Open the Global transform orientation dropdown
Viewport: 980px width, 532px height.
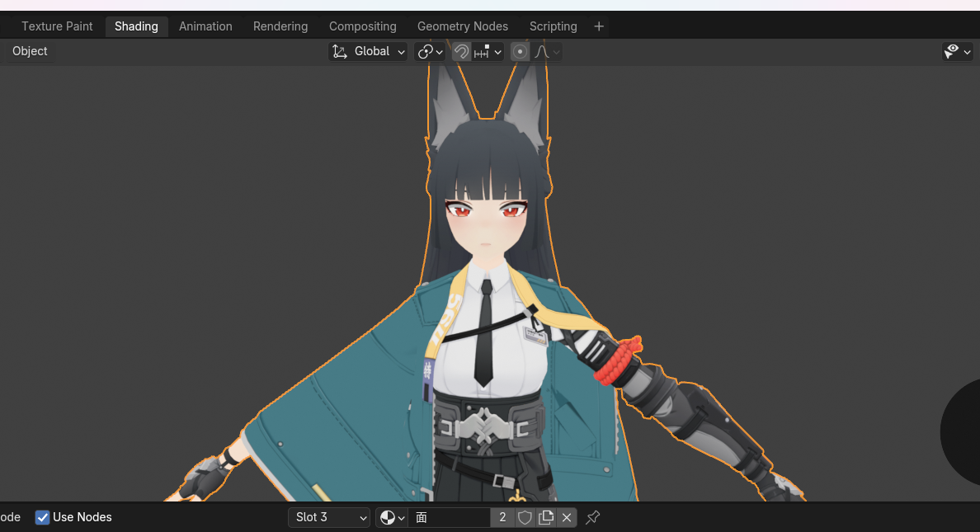pyautogui.click(x=368, y=52)
